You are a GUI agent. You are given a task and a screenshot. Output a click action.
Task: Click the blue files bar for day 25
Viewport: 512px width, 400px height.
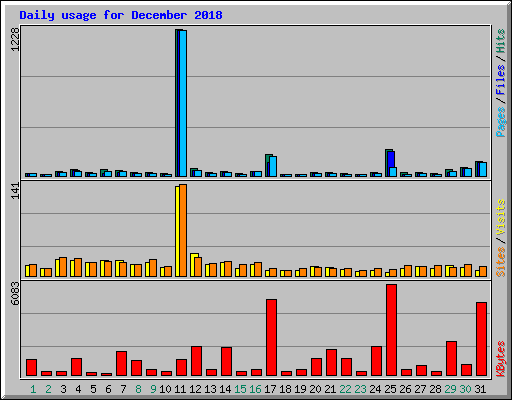click(391, 159)
